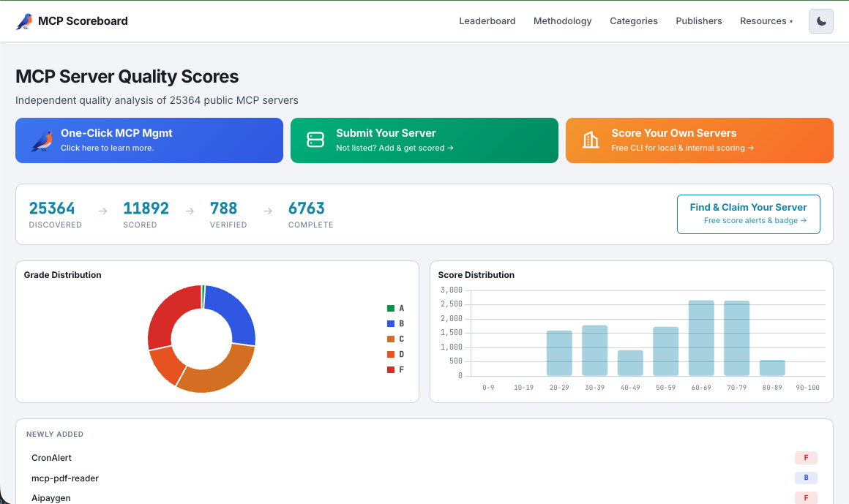The height and width of the screenshot is (504, 849).
Task: Click the blue B grade legend swatch
Action: point(391,324)
